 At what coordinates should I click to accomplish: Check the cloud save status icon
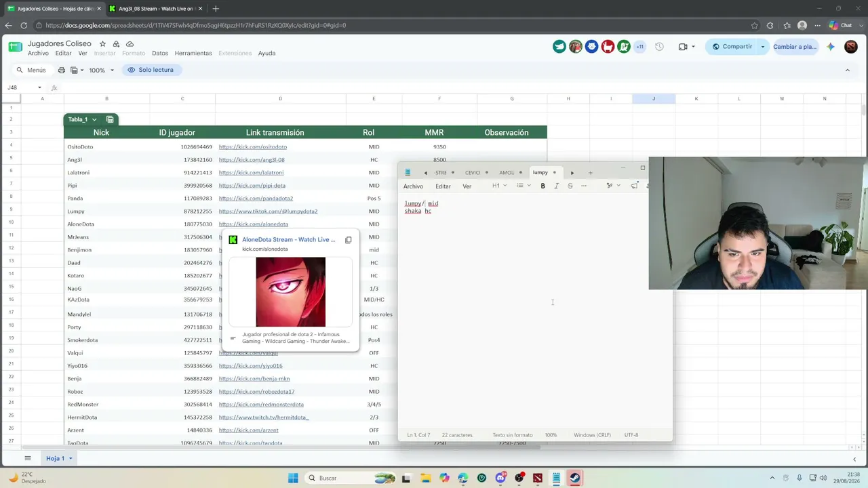[x=130, y=44]
